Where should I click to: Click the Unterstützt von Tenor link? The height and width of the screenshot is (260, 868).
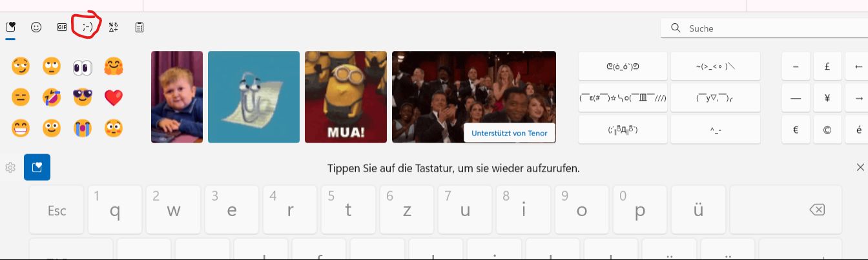click(x=509, y=133)
